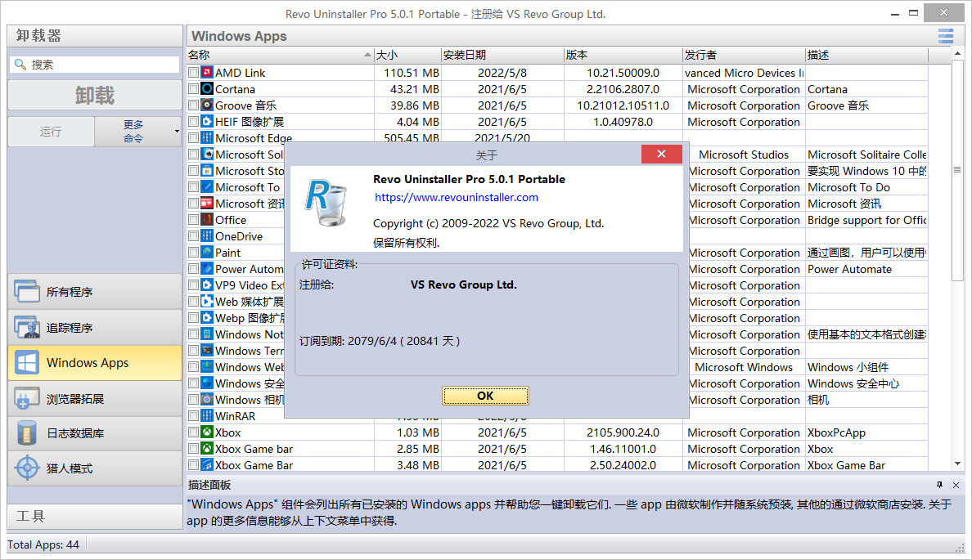Image resolution: width=972 pixels, height=560 pixels.
Task: Click the VP9 Video Extensions app icon
Action: tap(207, 285)
